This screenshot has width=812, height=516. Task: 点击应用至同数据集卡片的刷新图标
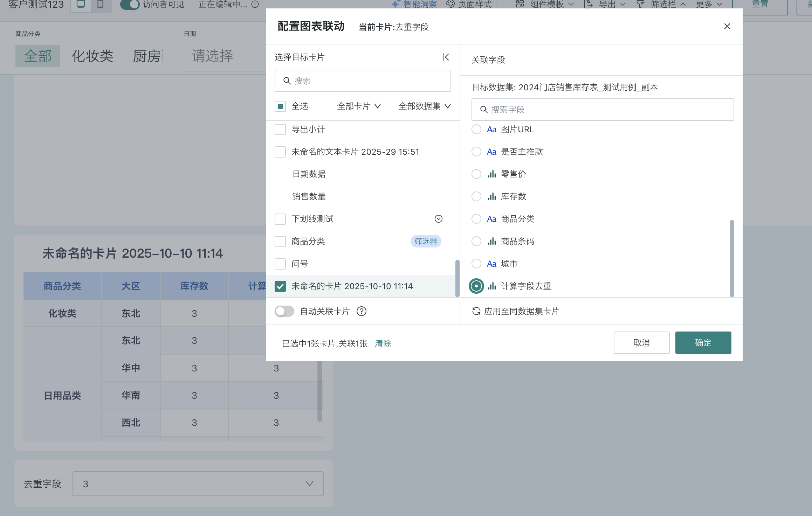(x=476, y=311)
